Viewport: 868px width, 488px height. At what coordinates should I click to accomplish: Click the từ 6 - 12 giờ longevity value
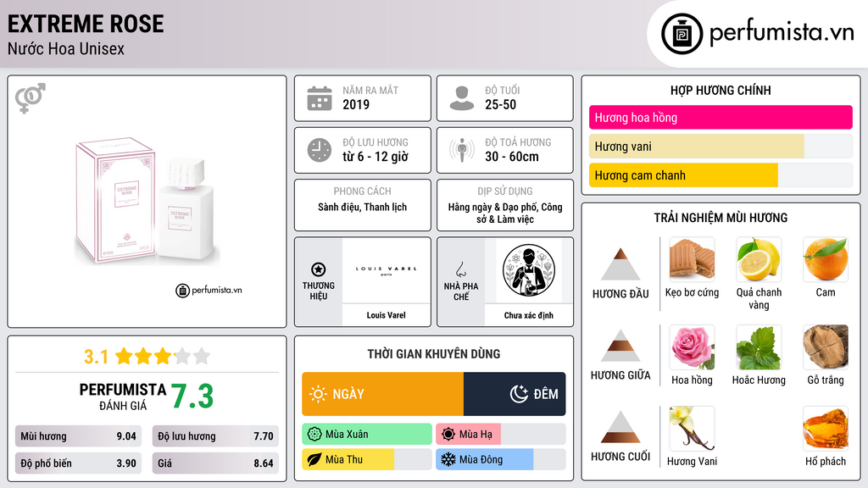[x=376, y=157]
